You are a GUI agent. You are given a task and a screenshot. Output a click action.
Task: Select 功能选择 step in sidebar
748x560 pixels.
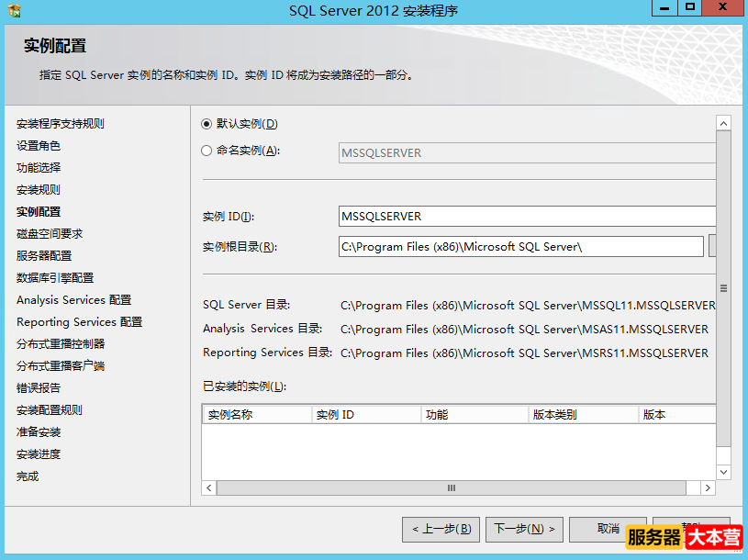(x=39, y=168)
